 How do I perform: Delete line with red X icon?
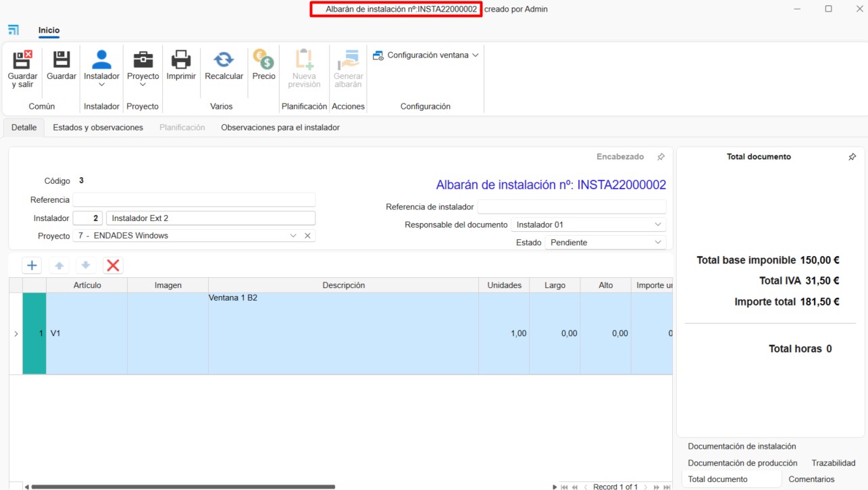113,266
